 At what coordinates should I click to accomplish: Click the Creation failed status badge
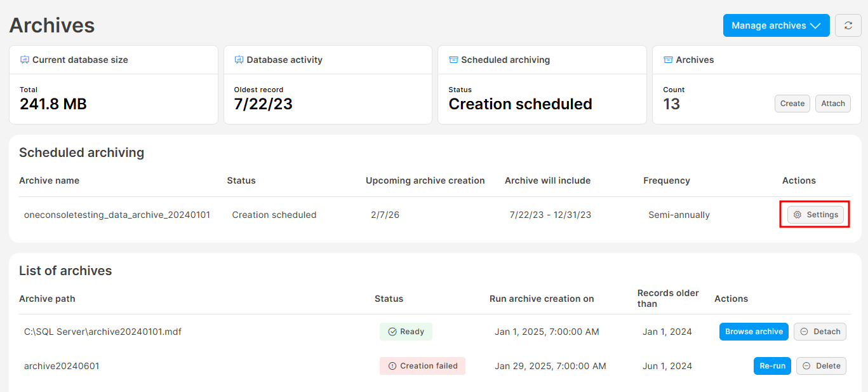[x=422, y=366]
